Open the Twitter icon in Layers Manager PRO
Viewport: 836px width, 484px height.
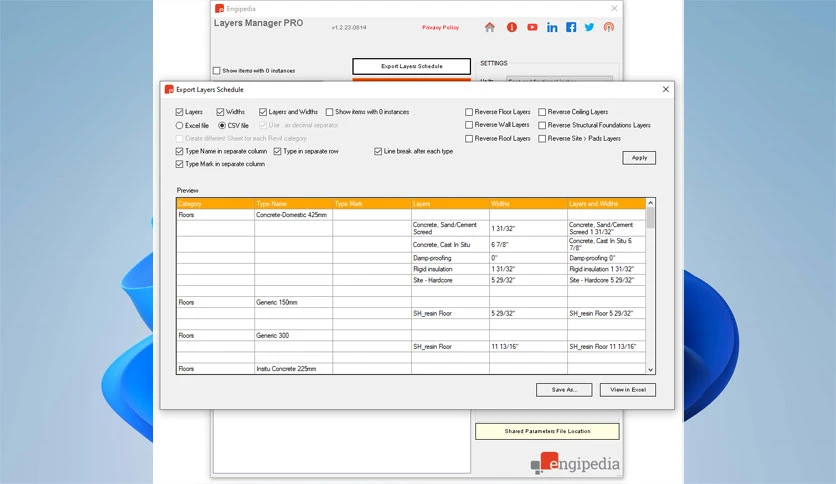coord(589,27)
